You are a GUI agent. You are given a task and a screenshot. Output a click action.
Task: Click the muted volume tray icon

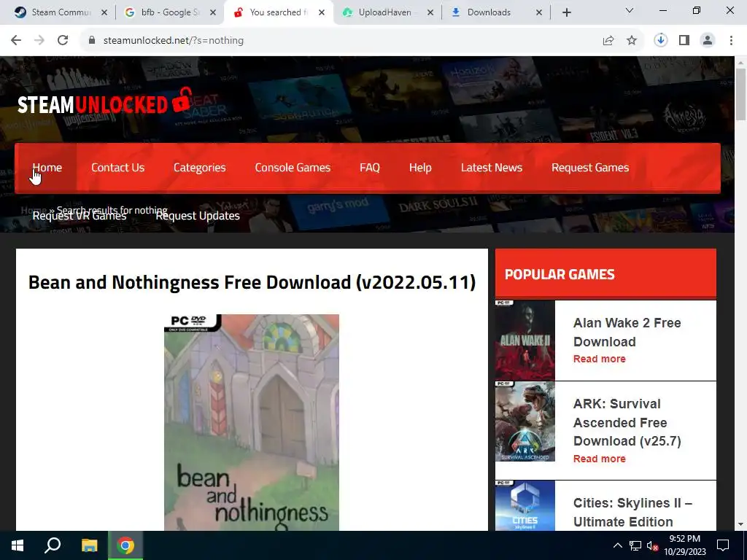tap(652, 545)
